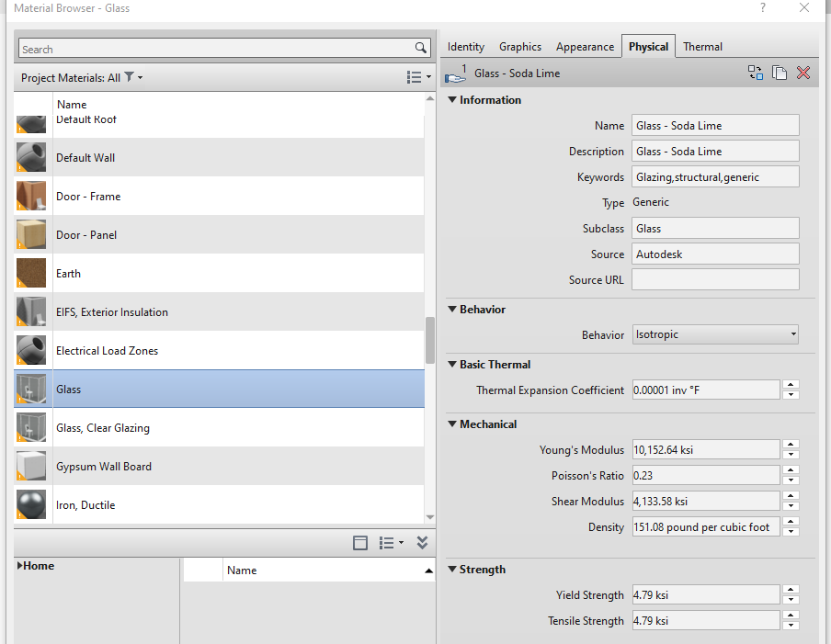
Task: Replace the current physical asset
Action: (x=755, y=73)
